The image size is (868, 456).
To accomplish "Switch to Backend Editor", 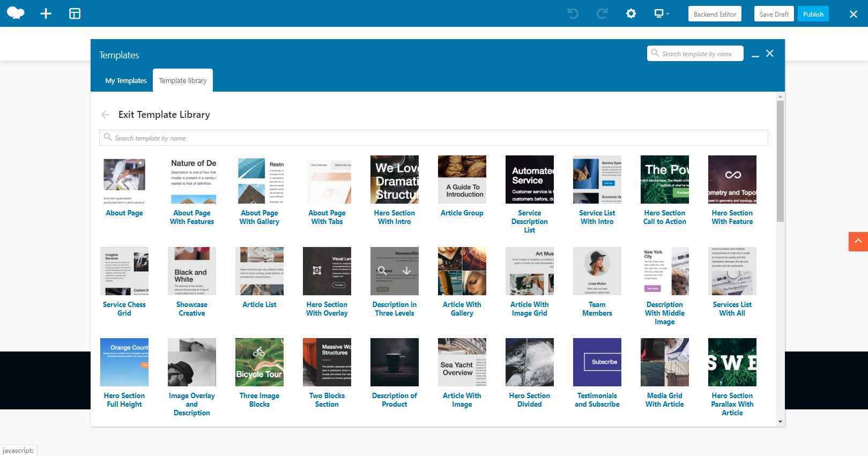I will pyautogui.click(x=715, y=14).
